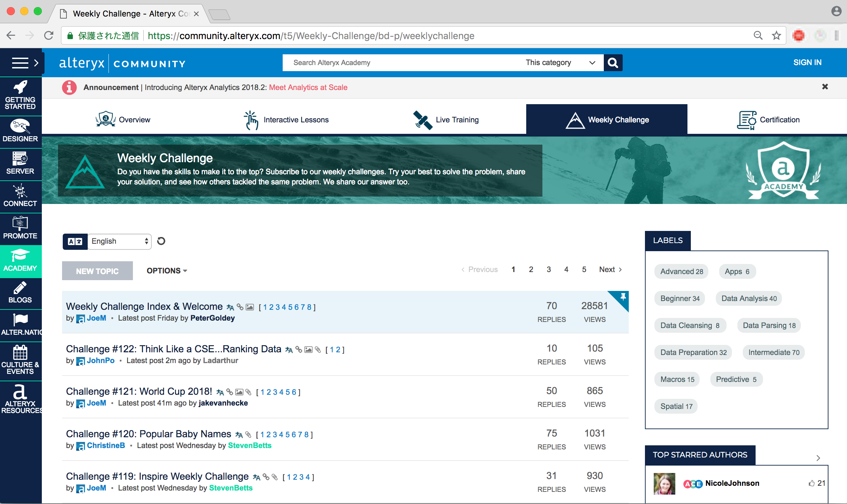
Task: Filter by the Data Analysis label
Action: [749, 299]
